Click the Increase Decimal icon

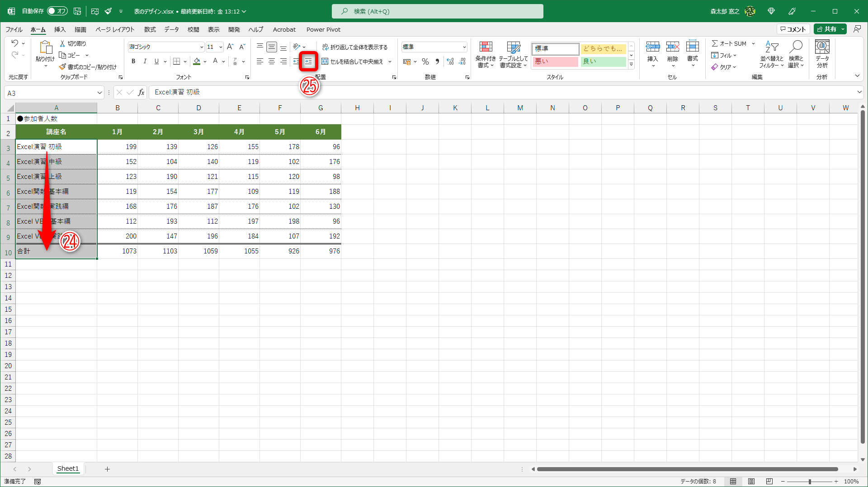point(450,61)
